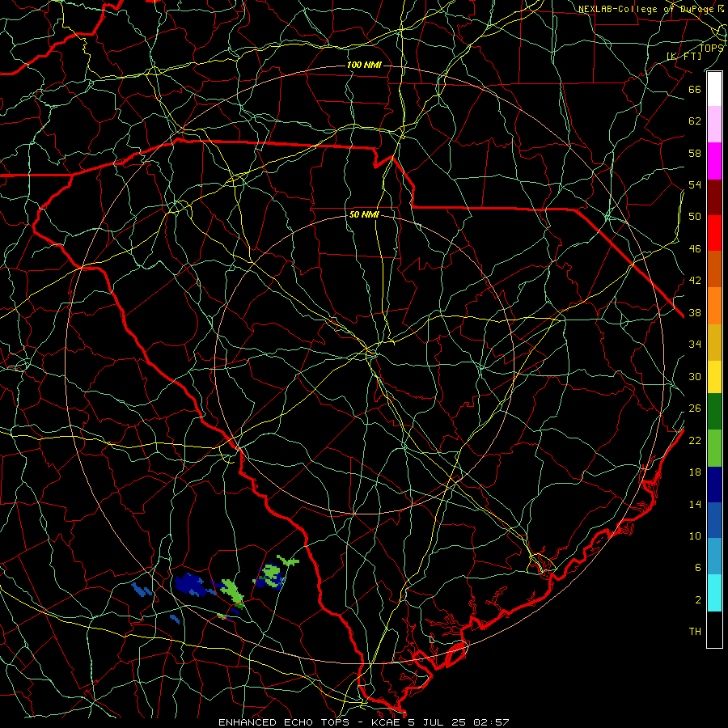Viewport: 728px width, 728px height.
Task: Click the "34" legend value
Action: [x=695, y=345]
